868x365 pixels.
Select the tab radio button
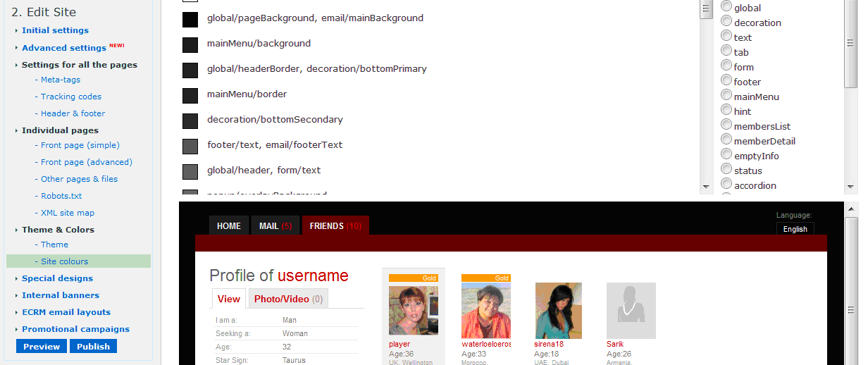[726, 51]
